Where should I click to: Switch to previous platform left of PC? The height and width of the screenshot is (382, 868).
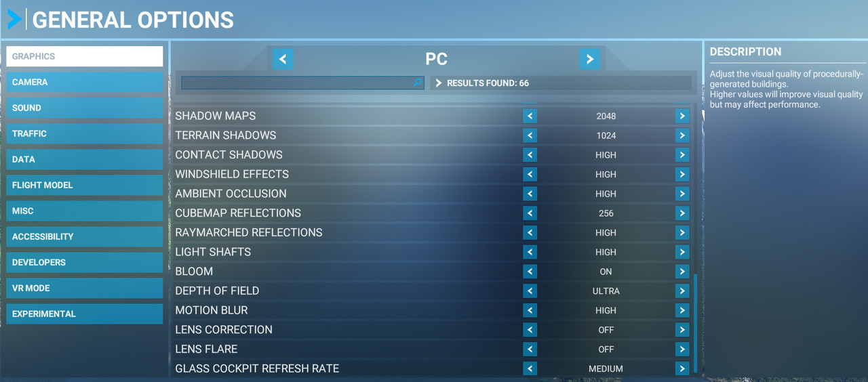pos(283,59)
